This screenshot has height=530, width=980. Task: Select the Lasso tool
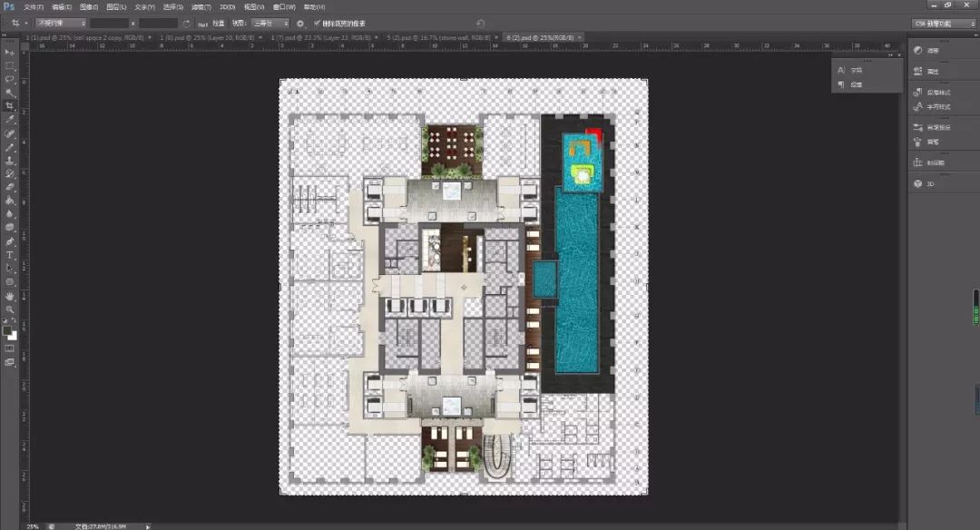click(10, 79)
